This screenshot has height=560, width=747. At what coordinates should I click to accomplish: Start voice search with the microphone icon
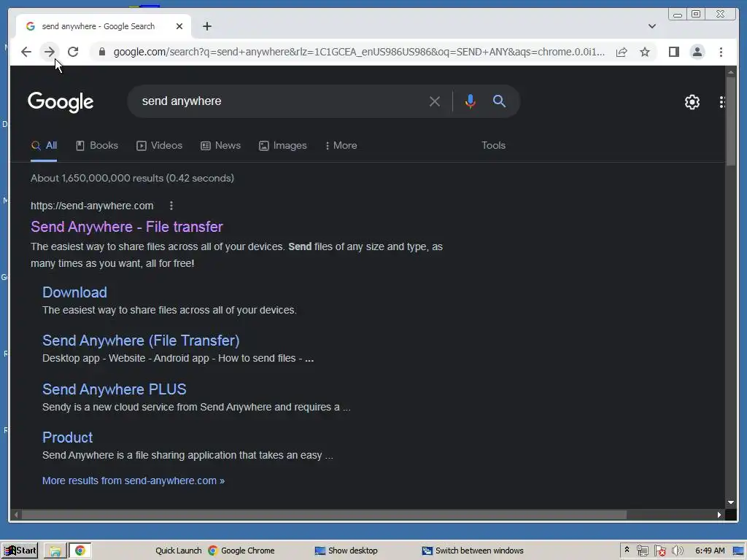tap(471, 101)
